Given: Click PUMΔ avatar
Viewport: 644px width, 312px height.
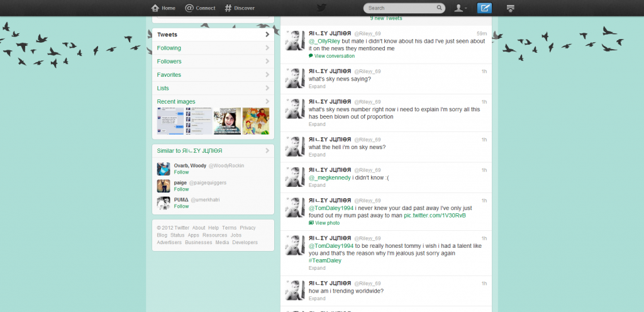Looking at the screenshot, I should [x=164, y=203].
